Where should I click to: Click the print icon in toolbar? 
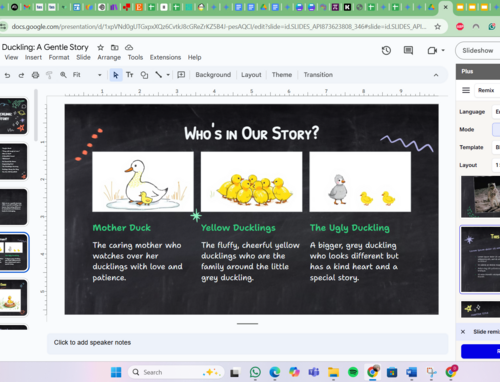[35, 75]
